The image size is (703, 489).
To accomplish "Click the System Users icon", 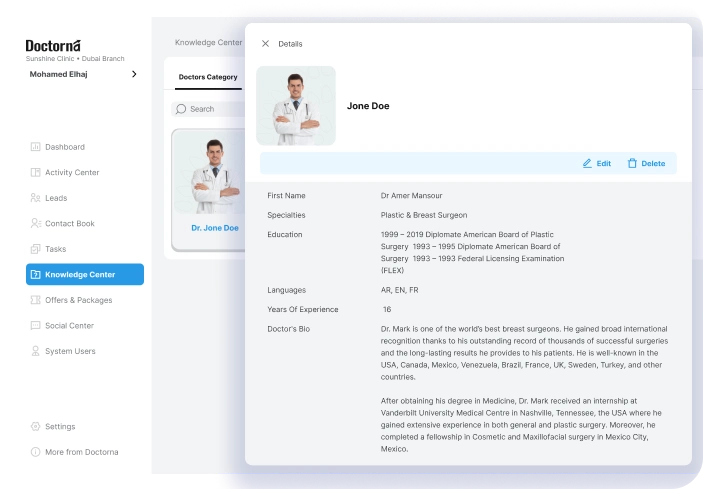I will 36,351.
